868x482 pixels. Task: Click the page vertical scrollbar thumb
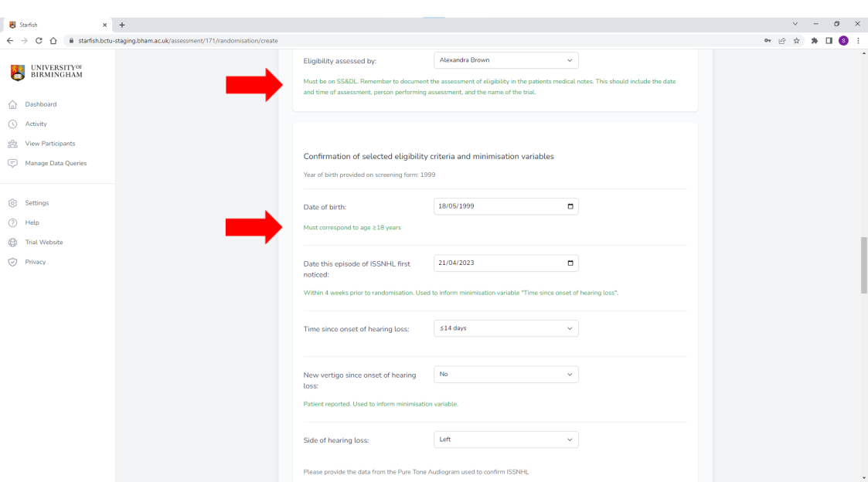pos(863,265)
